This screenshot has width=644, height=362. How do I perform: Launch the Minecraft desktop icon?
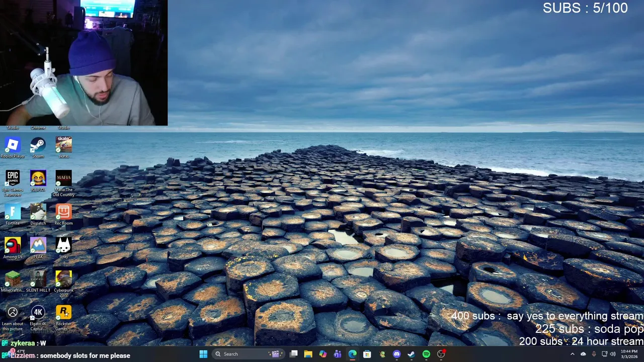13,282
